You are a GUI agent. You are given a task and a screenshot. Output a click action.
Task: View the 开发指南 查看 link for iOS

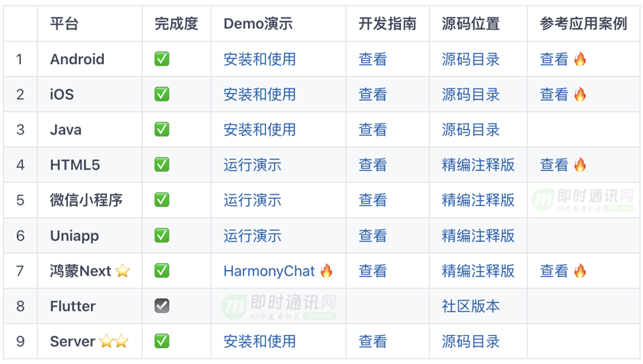tap(373, 95)
